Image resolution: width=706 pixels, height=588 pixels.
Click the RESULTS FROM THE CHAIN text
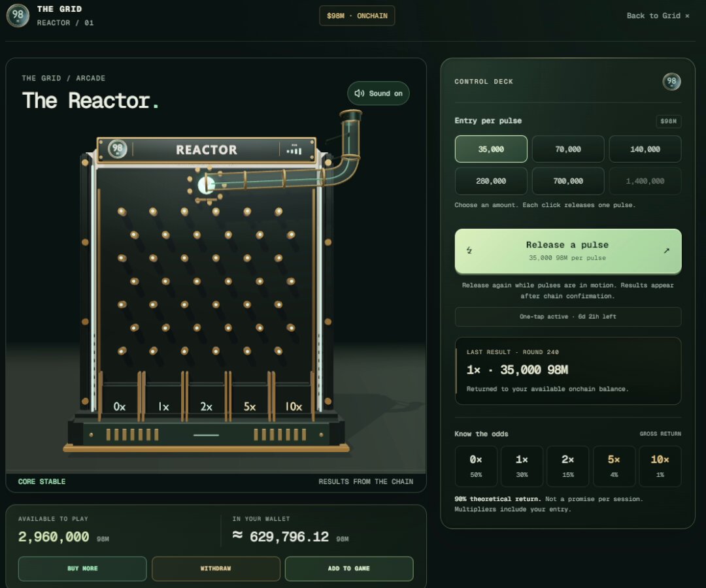point(365,482)
